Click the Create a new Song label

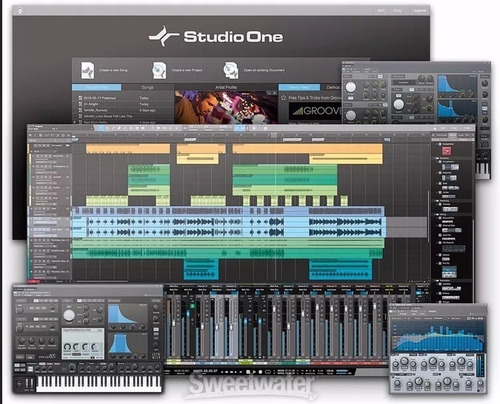pos(113,70)
